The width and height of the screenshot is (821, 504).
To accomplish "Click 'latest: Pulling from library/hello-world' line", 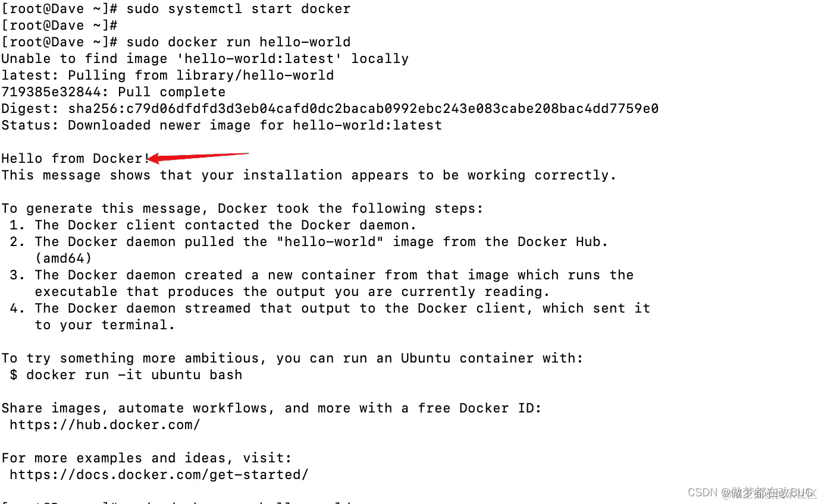I will [x=167, y=75].
